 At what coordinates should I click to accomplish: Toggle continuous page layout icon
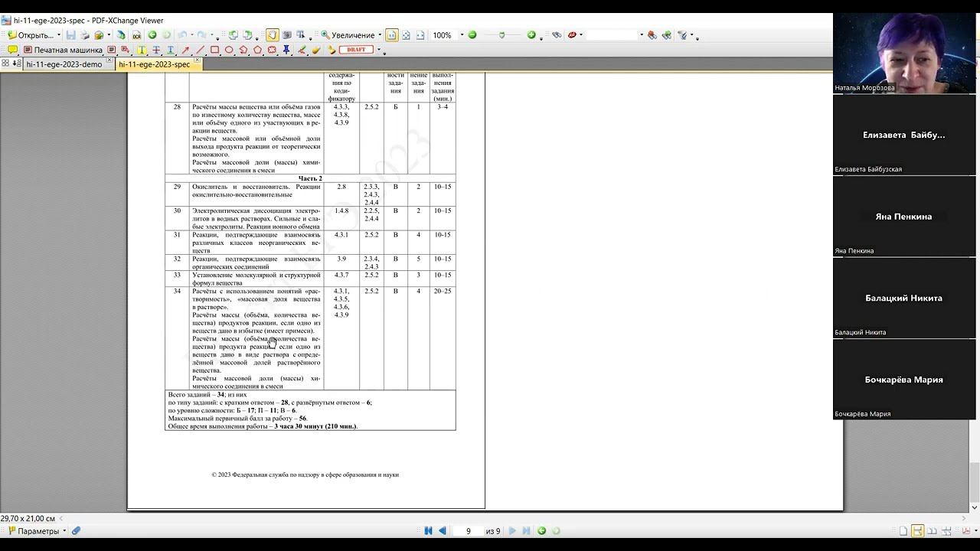coord(917,530)
